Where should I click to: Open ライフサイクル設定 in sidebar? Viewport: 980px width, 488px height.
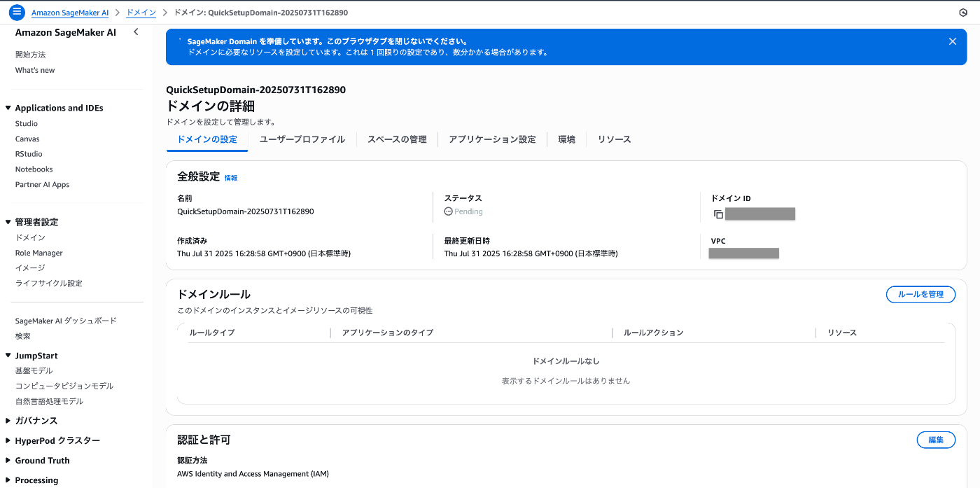click(x=49, y=284)
